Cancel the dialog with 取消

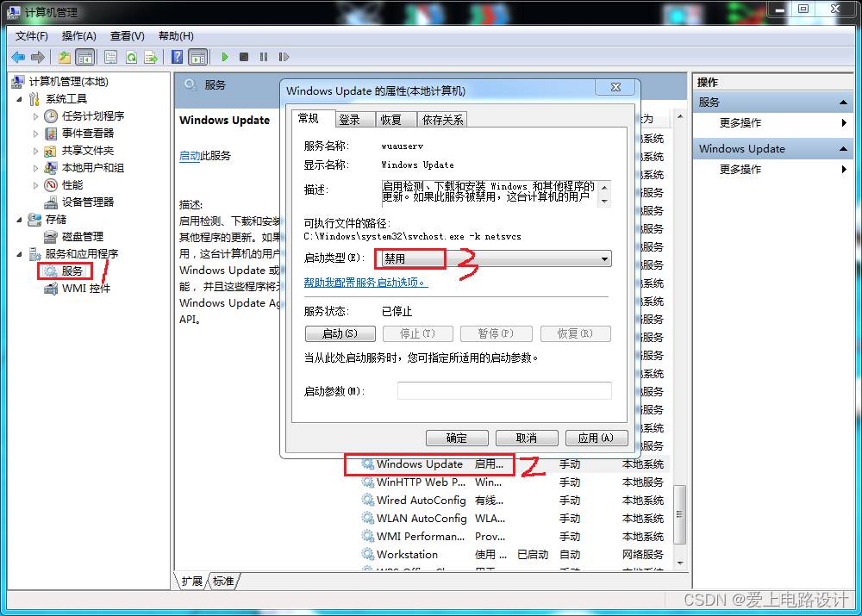pyautogui.click(x=527, y=438)
